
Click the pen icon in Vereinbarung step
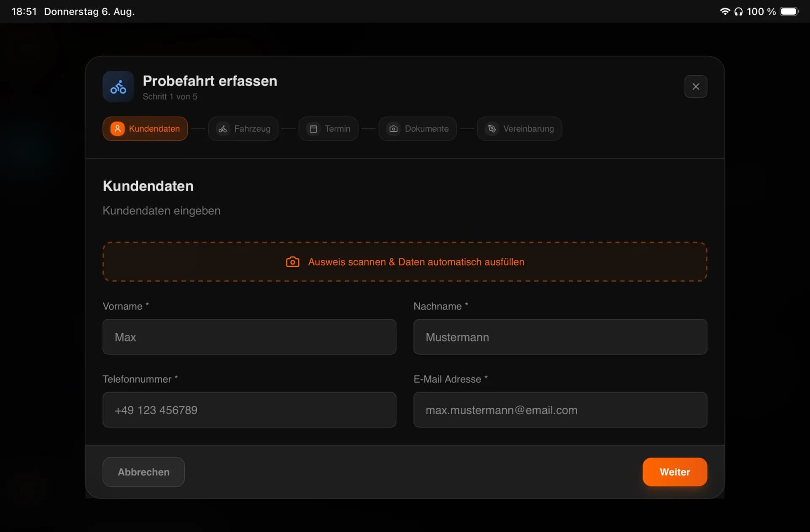click(x=492, y=129)
